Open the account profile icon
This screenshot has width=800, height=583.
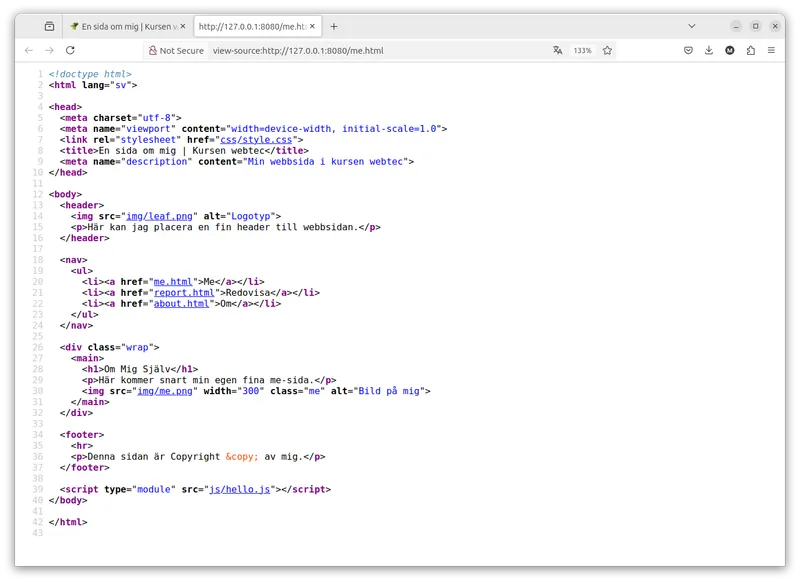click(730, 50)
